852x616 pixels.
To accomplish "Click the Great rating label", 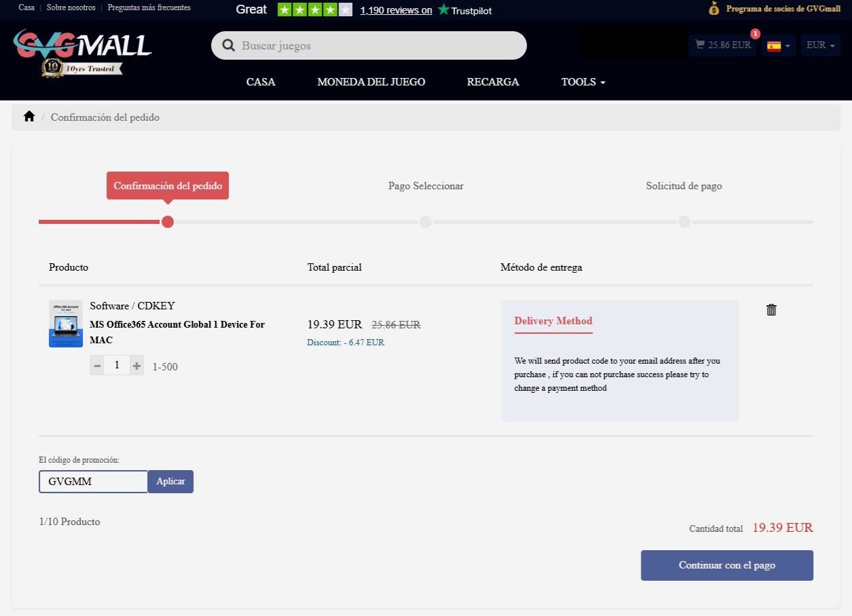I will 251,9.
